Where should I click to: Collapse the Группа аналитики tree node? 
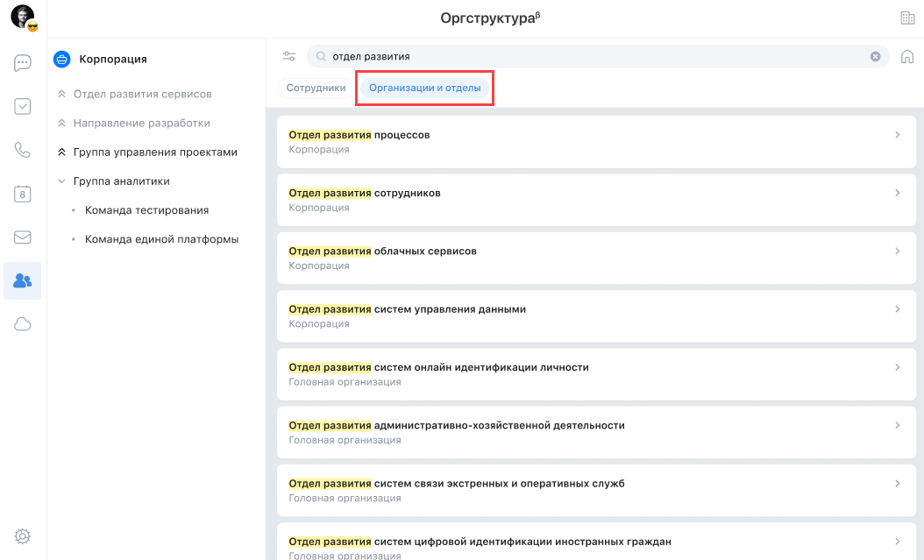pos(61,181)
